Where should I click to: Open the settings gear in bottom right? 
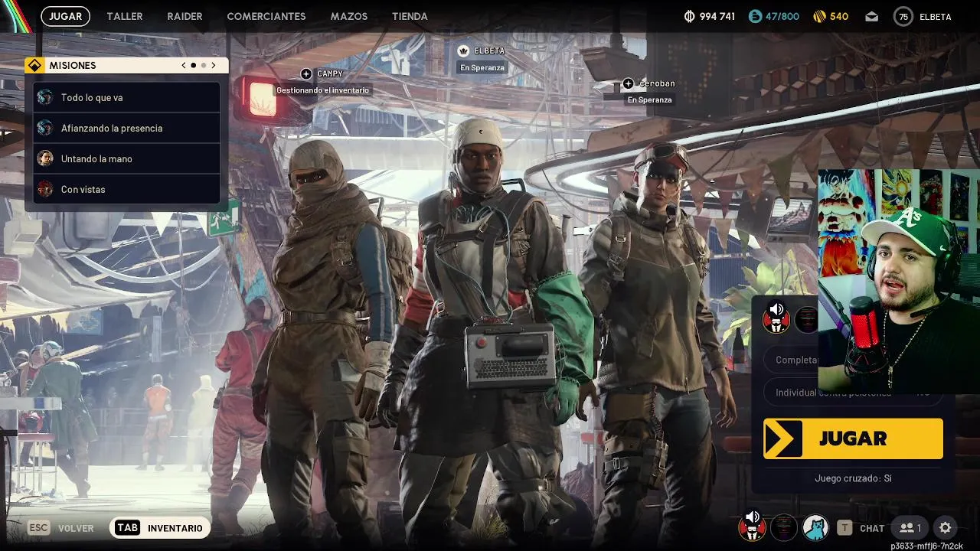click(946, 527)
